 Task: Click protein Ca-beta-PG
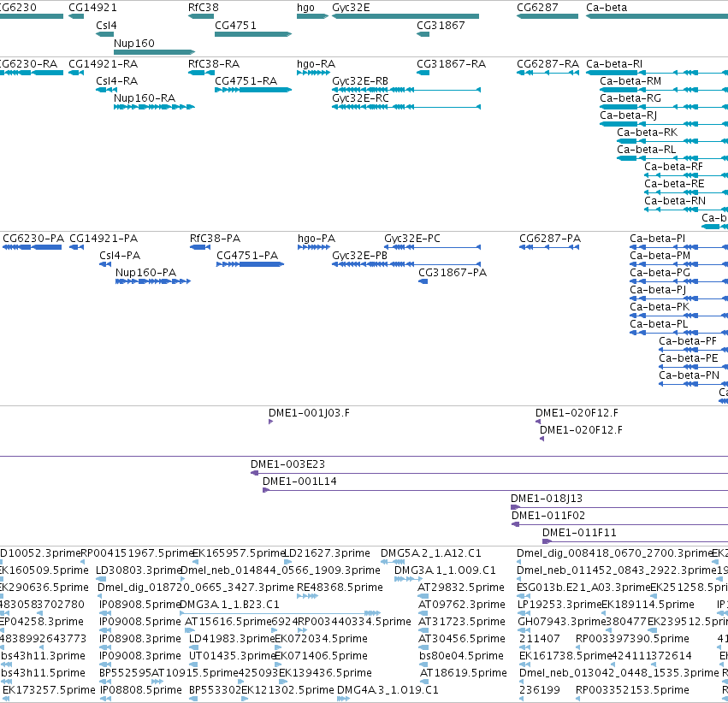click(x=678, y=281)
